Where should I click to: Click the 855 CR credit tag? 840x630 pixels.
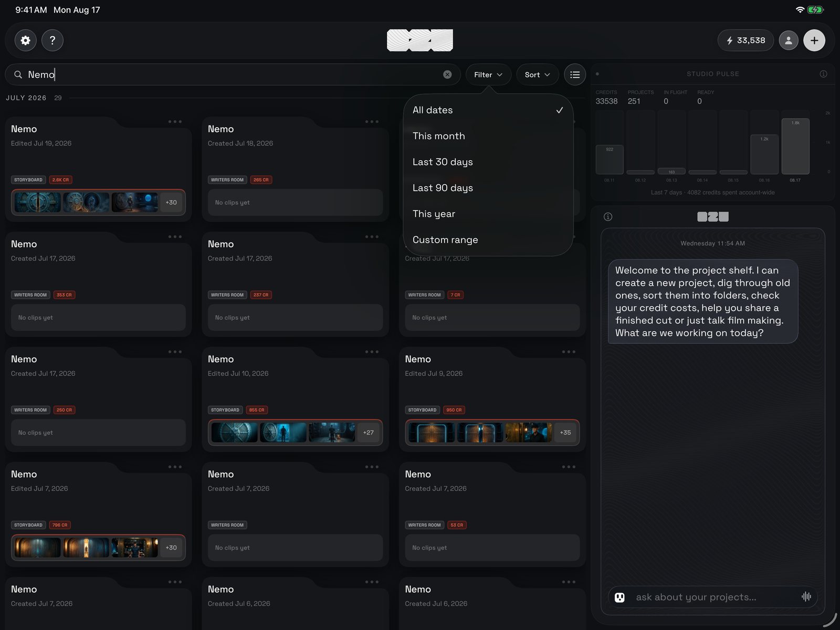click(x=257, y=410)
